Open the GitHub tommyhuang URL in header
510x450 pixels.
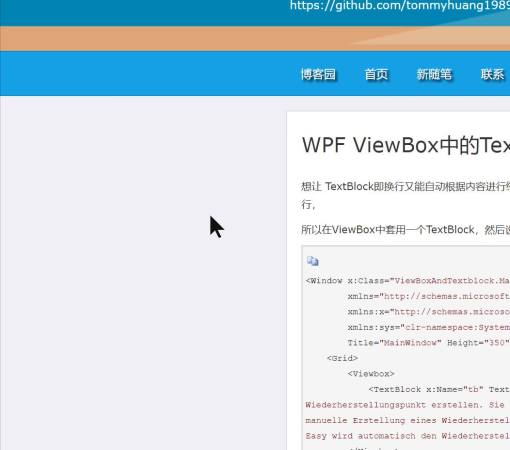400,6
